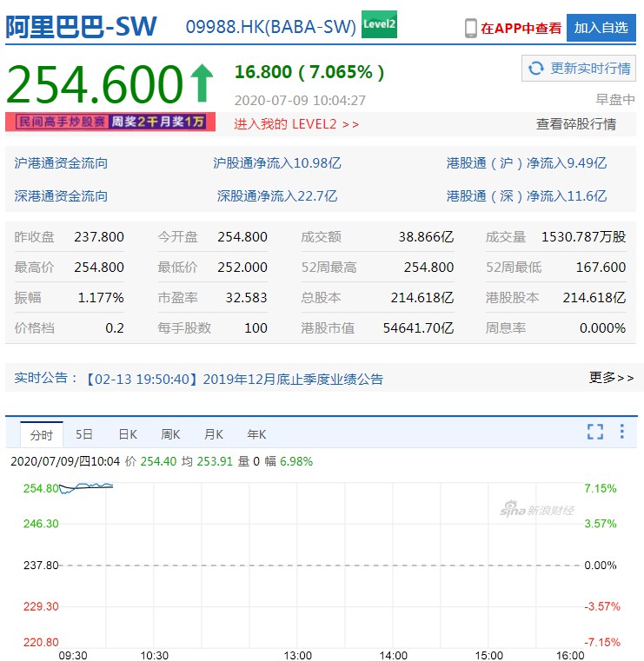Image resolution: width=644 pixels, height=661 pixels.
Task: Click the 最低价 value 252.000
Action: [242, 268]
